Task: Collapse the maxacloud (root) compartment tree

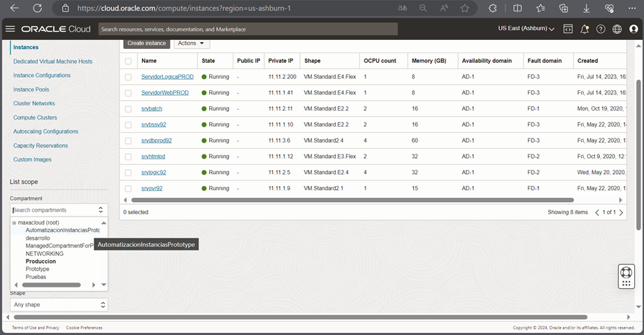Action: click(14, 222)
